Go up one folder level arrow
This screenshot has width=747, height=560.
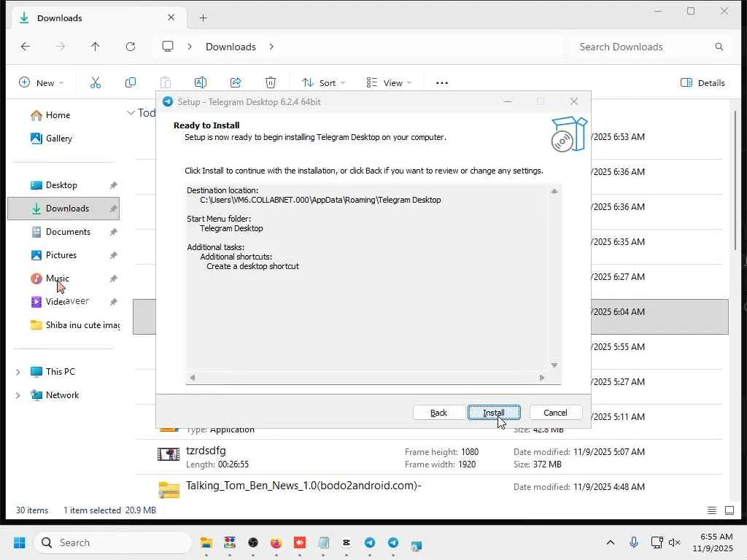coord(96,47)
